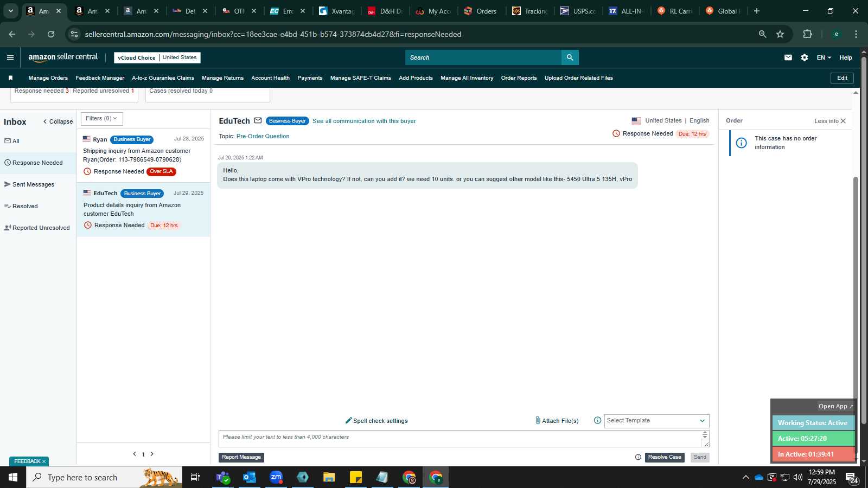Open EduTech product details inquiry message
Viewport: 868px width, 488px height.
click(143, 210)
